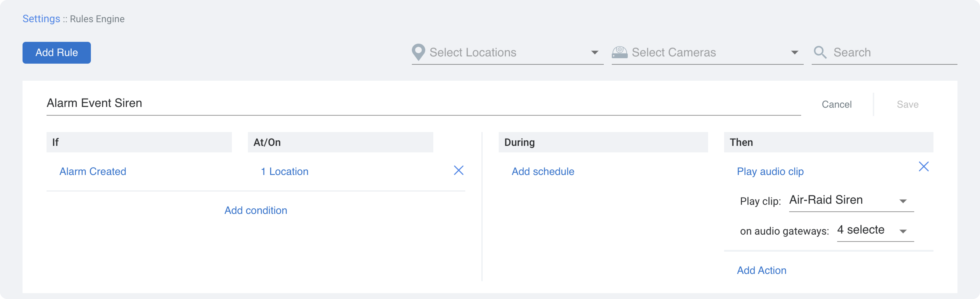Click the location pin icon

(x=418, y=52)
